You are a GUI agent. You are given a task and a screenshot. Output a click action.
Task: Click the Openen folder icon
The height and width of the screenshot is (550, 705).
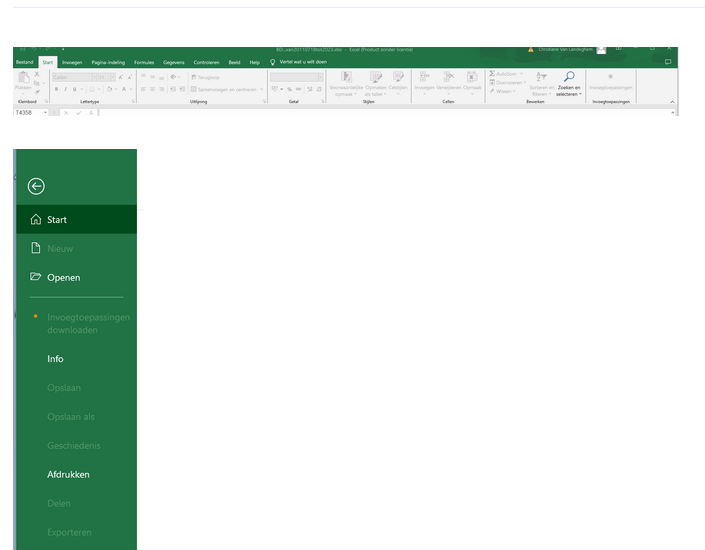36,277
